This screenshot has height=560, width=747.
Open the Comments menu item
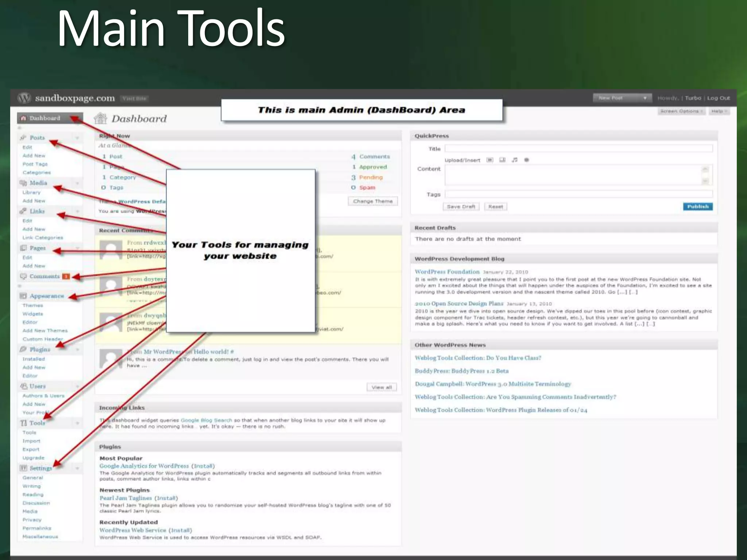pos(44,276)
